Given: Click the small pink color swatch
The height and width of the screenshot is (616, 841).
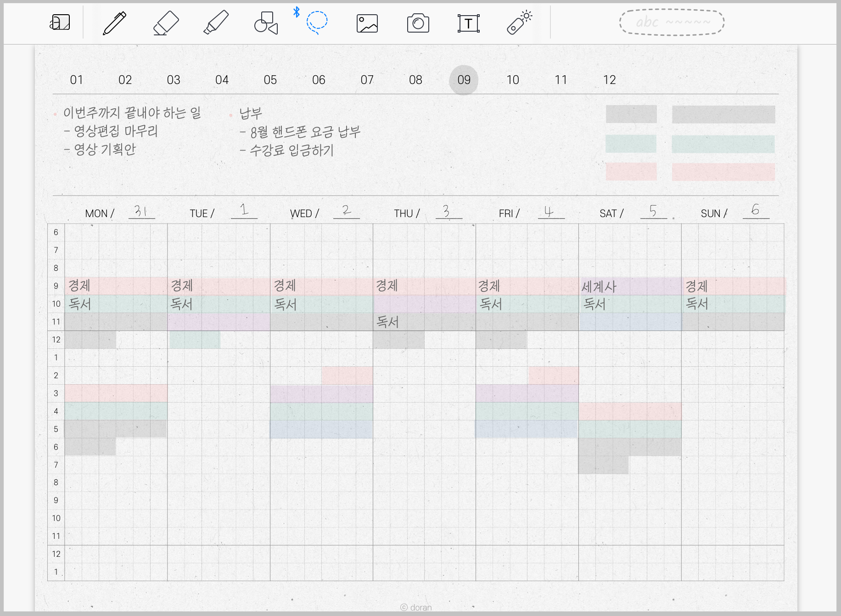Looking at the screenshot, I should point(631,172).
